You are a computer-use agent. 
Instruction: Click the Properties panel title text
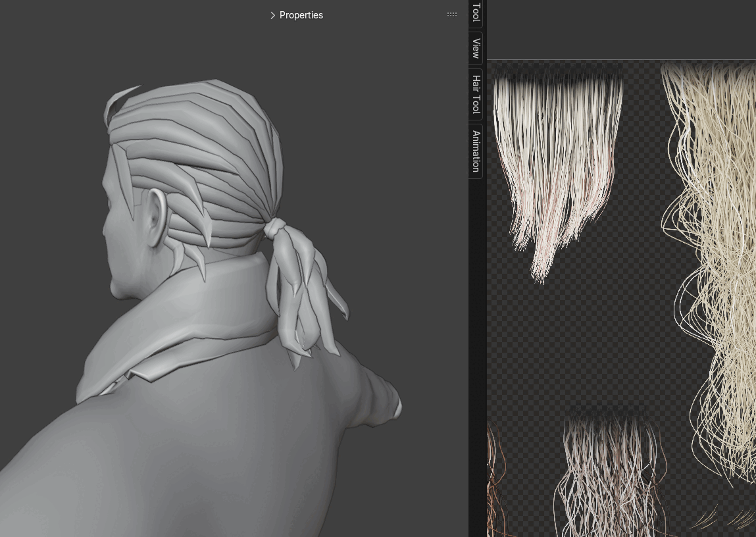click(x=301, y=15)
